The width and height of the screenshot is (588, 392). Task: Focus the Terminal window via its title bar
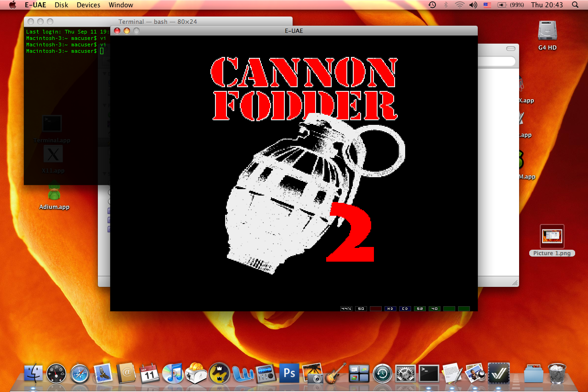tap(158, 22)
